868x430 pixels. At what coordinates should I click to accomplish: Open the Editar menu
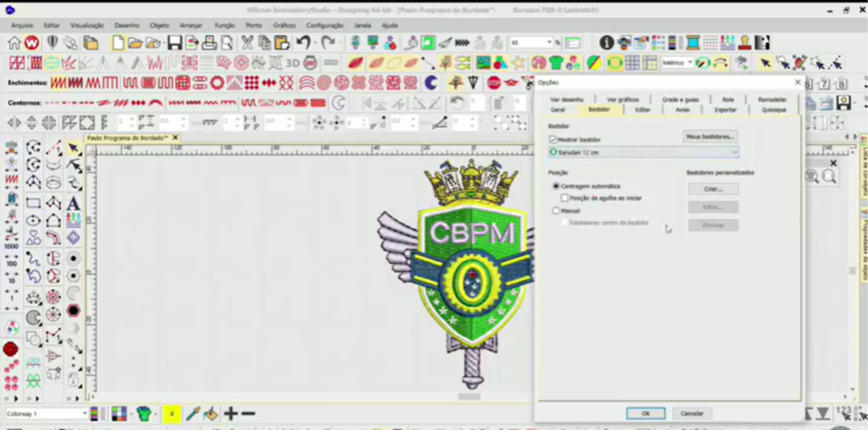point(52,26)
